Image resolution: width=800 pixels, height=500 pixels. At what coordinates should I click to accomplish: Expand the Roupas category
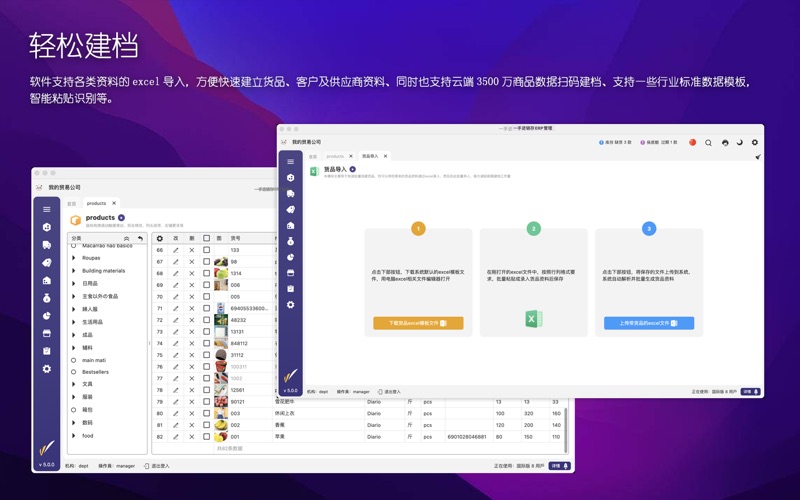[x=74, y=258]
